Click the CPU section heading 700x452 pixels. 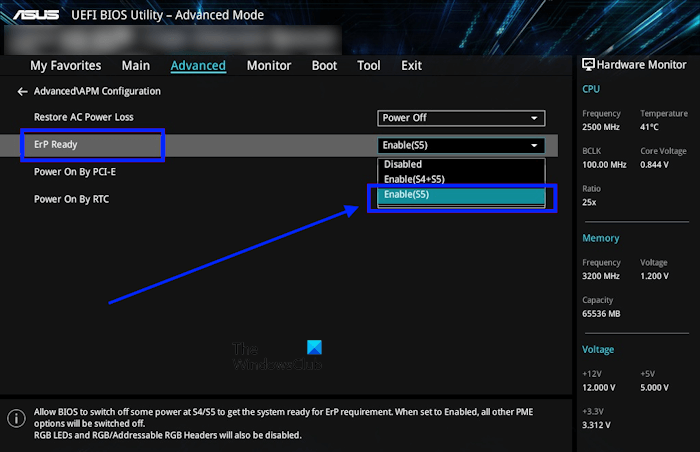[591, 89]
